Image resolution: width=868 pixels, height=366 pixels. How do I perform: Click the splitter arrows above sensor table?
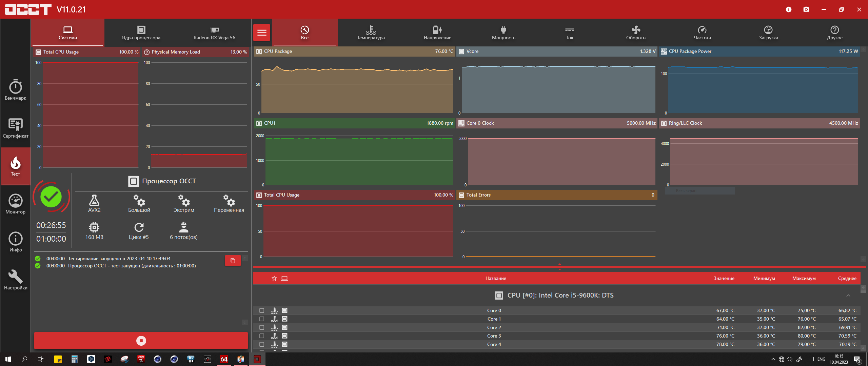click(559, 267)
